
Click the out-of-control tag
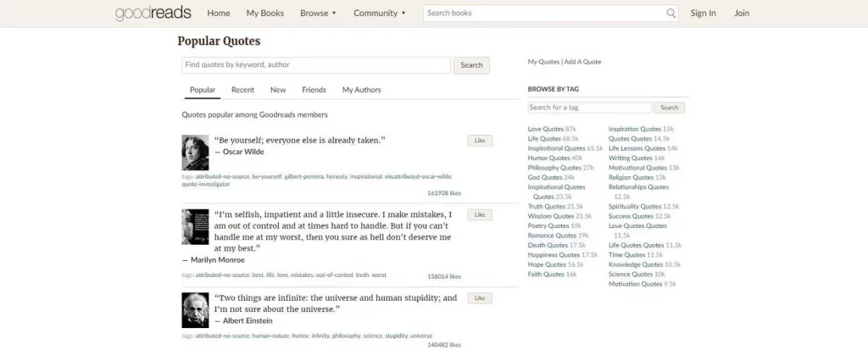334,275
